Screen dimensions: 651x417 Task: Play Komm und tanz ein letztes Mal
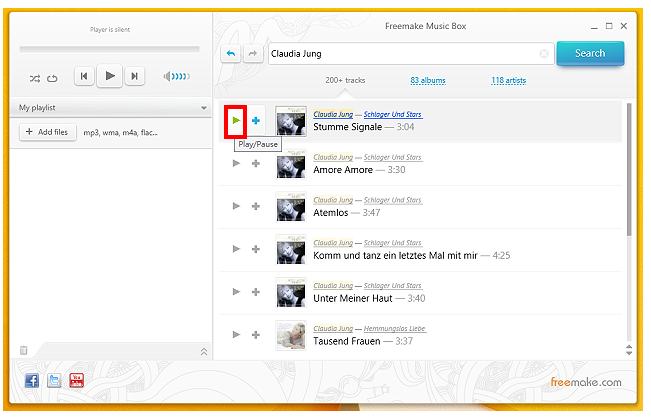pos(236,249)
